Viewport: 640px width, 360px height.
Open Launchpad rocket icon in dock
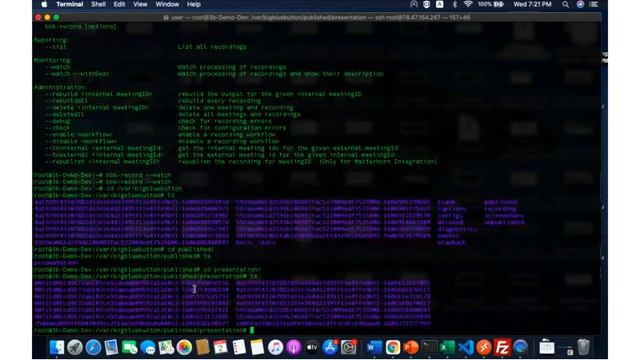pos(75,347)
